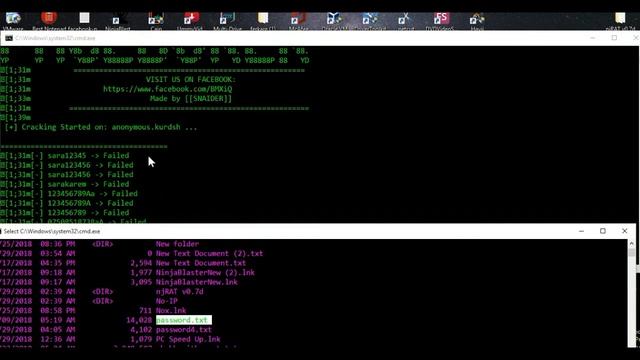Click the highlighted password.txt file name
640x360 pixels.
pyautogui.click(x=184, y=320)
